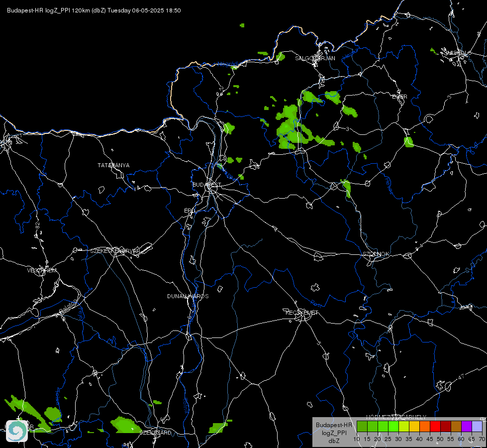
Task: Click the EGER city label
Action: click(x=400, y=97)
